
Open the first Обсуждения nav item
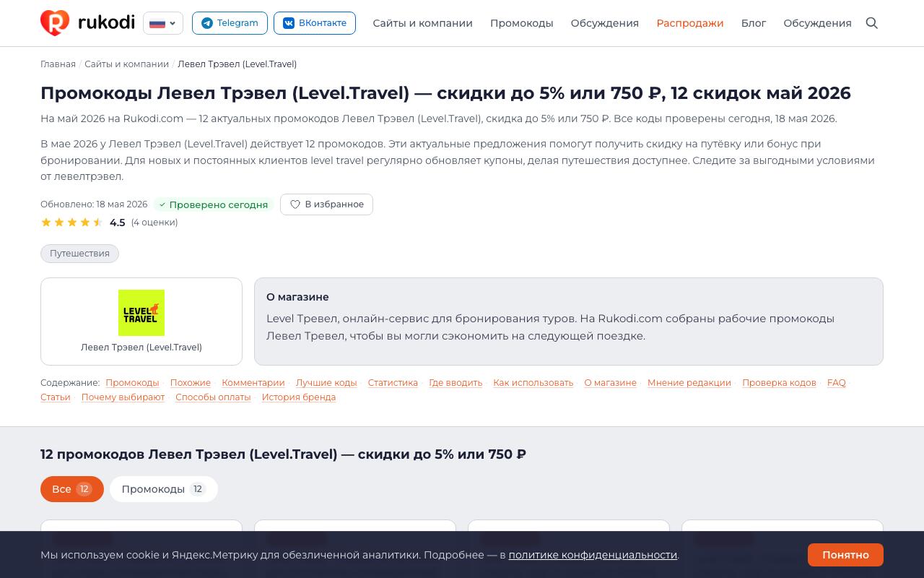pos(605,23)
